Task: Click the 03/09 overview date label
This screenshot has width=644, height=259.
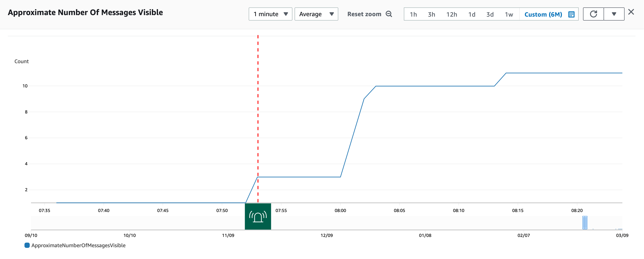Action: pos(622,235)
